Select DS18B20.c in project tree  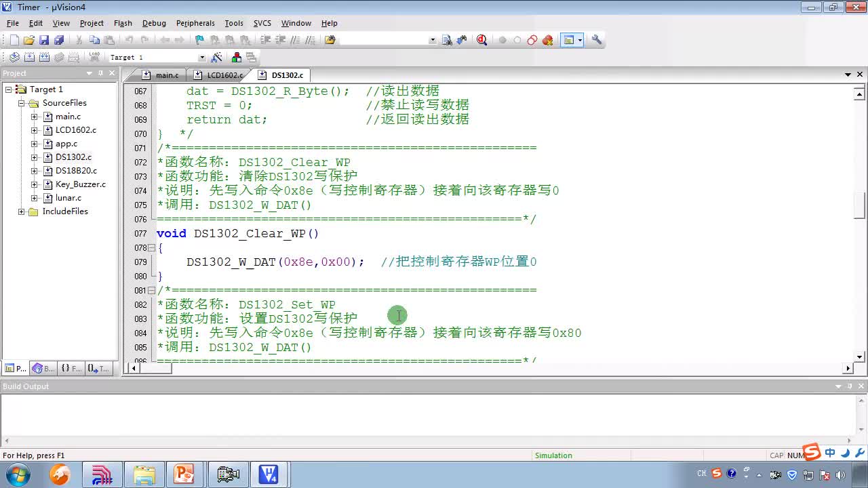click(x=76, y=171)
